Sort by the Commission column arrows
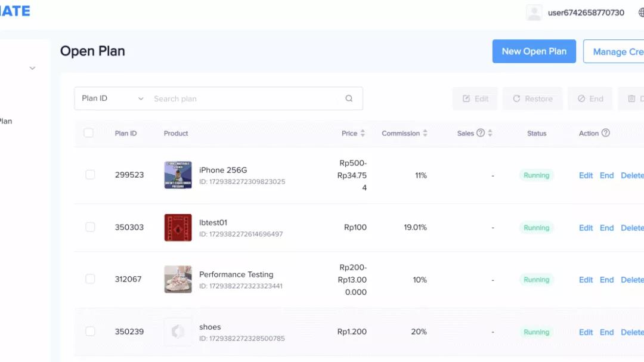 click(425, 133)
